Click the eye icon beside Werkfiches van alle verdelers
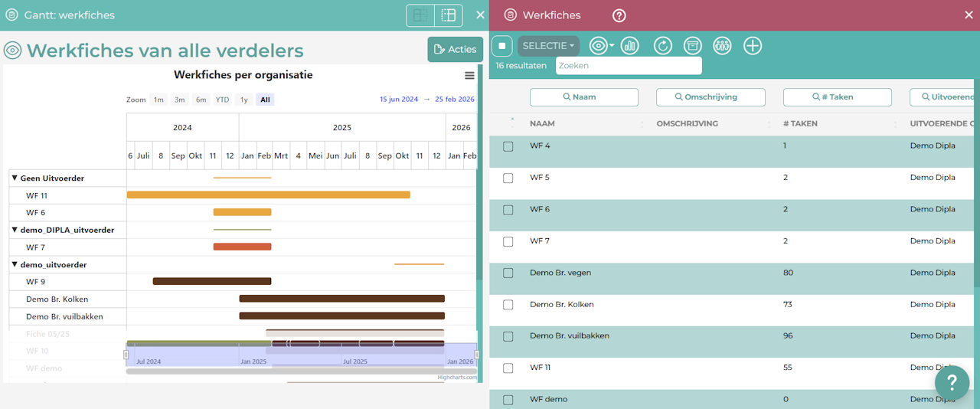The image size is (980, 409). [x=12, y=51]
